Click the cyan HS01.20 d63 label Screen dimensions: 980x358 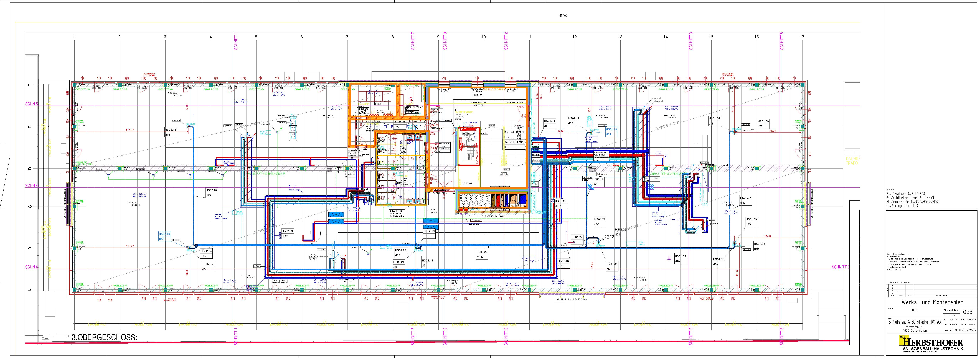[611, 132]
